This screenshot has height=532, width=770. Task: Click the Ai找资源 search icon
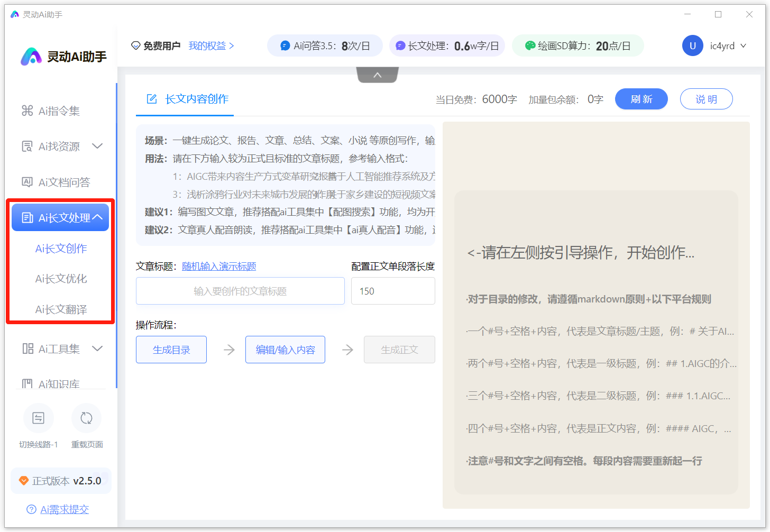click(27, 146)
